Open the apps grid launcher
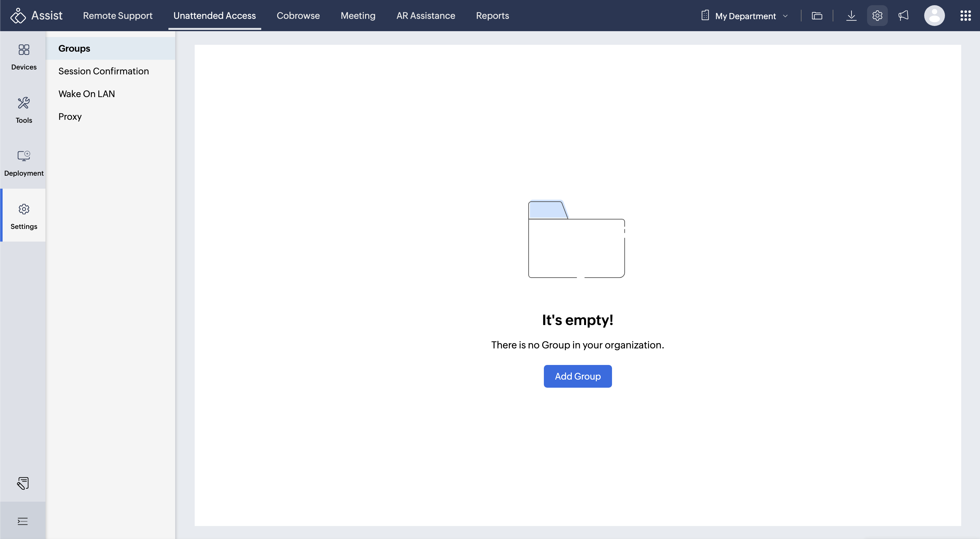The width and height of the screenshot is (980, 539). tap(965, 16)
